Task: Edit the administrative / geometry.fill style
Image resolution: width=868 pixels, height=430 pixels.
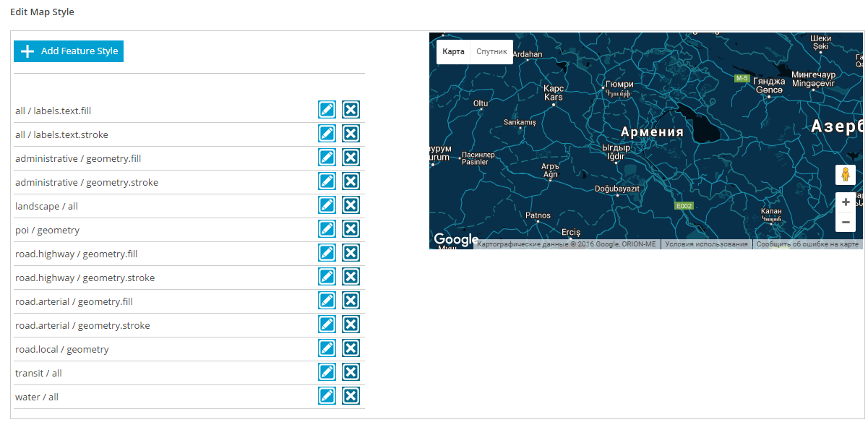Action: pos(327,158)
